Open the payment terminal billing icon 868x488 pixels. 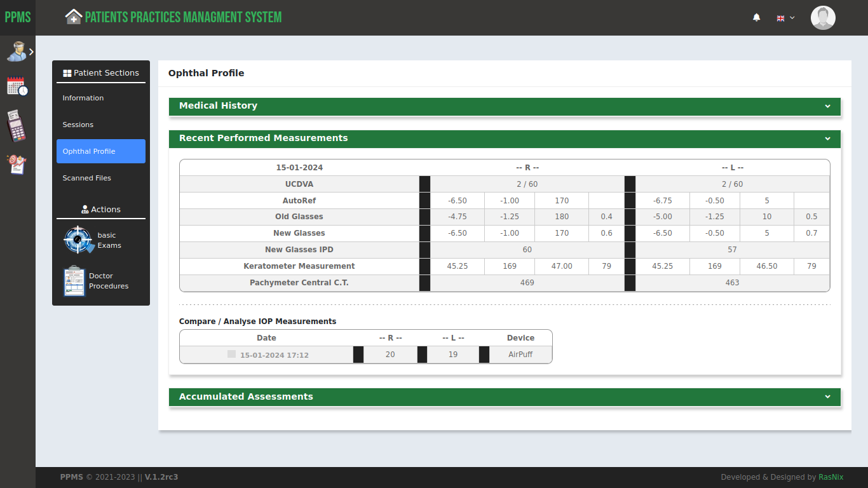point(17,126)
